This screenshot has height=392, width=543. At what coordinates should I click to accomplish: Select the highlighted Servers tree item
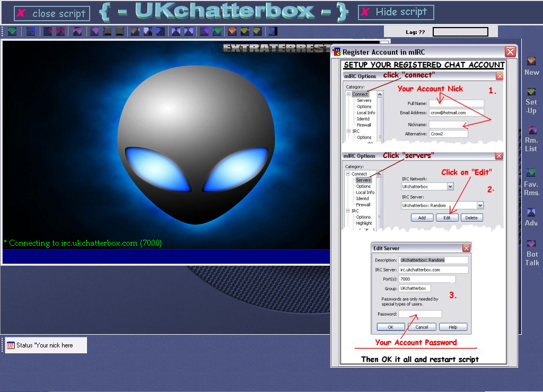(363, 180)
